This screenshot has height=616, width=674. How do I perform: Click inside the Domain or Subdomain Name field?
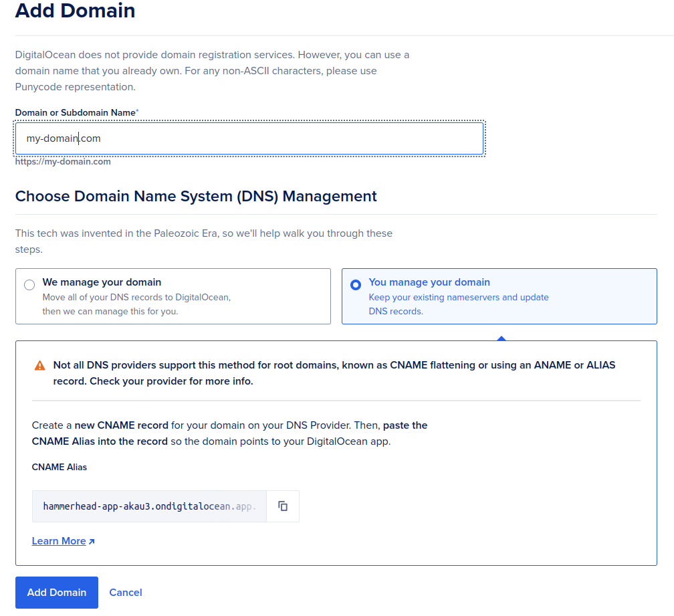249,138
